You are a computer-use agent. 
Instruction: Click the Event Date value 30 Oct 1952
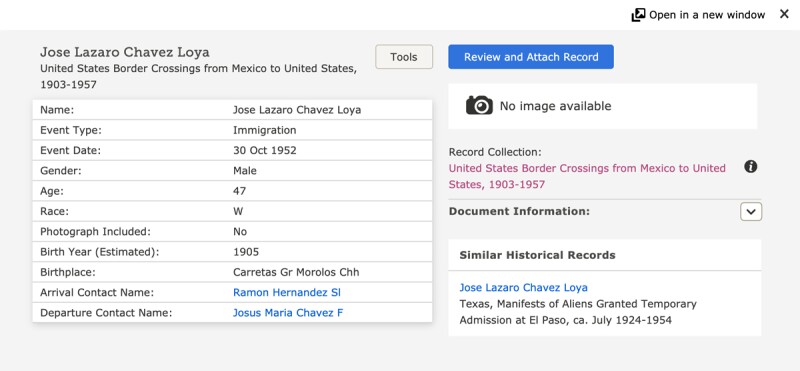coord(264,151)
